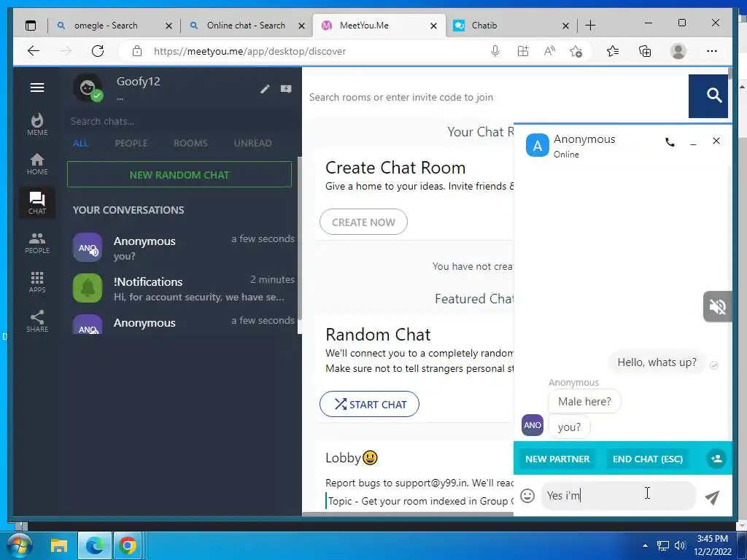Click the "Male here?" message bubble

(x=584, y=402)
